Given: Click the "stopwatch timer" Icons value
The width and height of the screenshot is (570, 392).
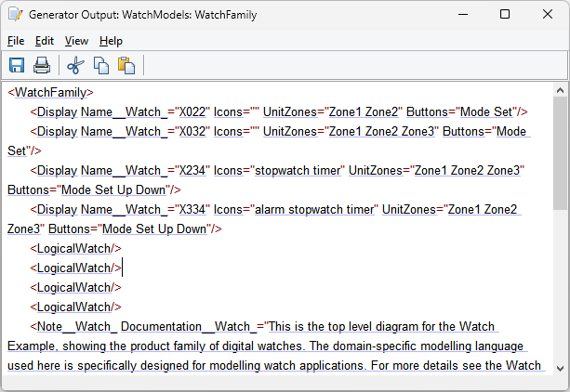Looking at the screenshot, I should [298, 170].
